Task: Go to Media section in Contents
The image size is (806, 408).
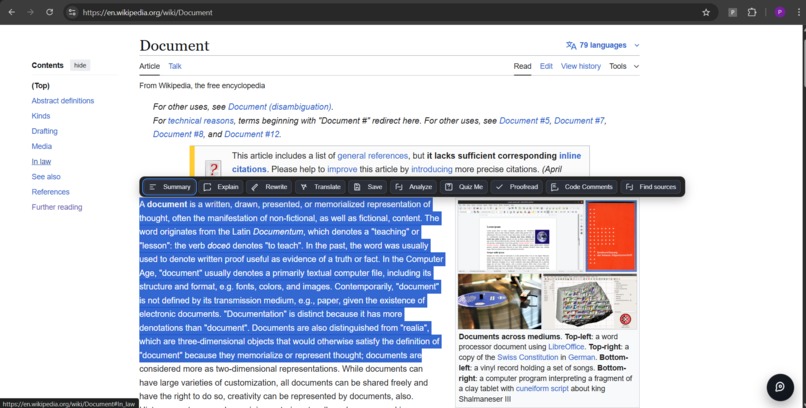Action: (x=42, y=146)
